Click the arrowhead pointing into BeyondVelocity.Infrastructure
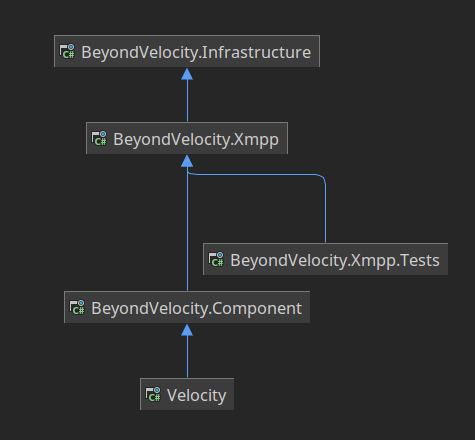This screenshot has height=440, width=475. click(187, 74)
